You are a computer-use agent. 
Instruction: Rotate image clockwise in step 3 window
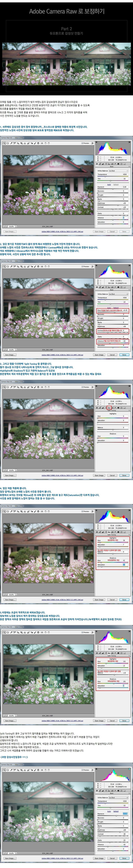click(x=49, y=387)
